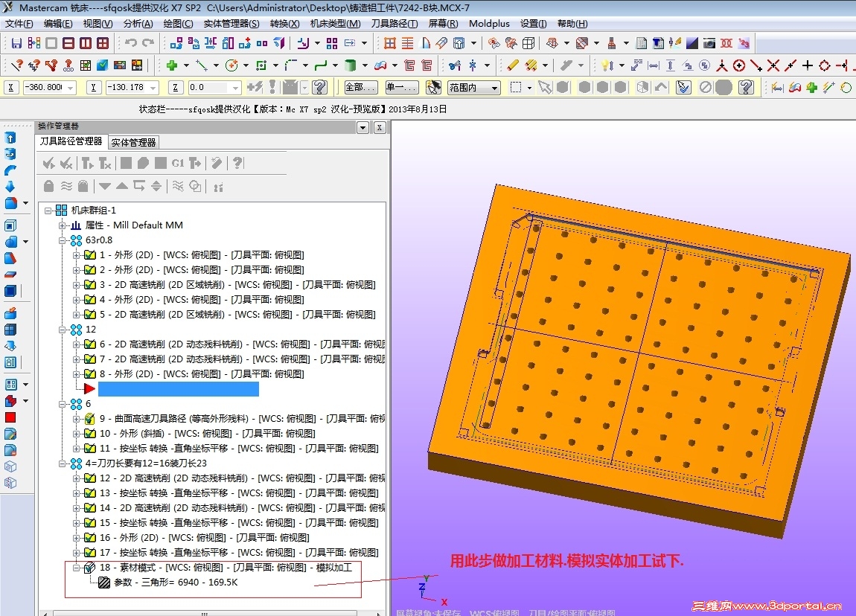856x616 pixels.
Task: Click the toggle toolpath display waves icon
Action: pos(66,187)
